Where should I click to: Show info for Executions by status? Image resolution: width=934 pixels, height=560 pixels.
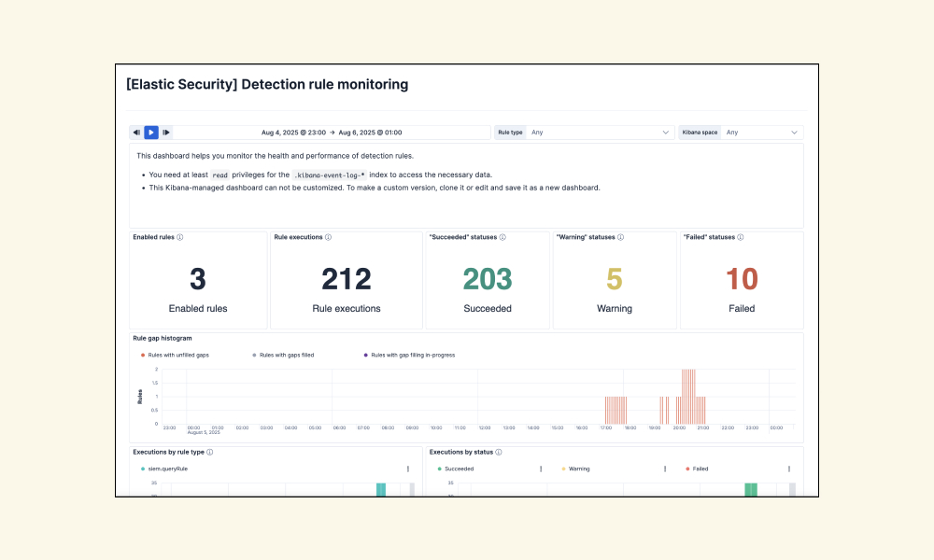click(499, 452)
